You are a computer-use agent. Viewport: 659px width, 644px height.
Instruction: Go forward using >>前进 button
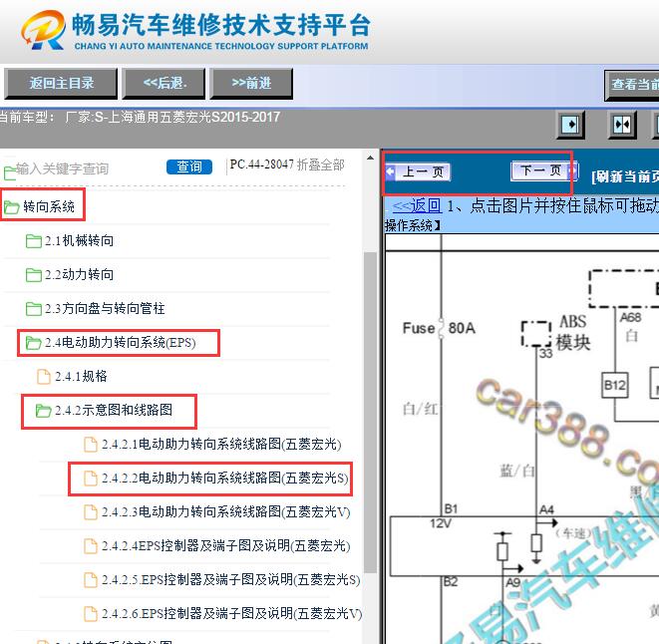click(251, 84)
